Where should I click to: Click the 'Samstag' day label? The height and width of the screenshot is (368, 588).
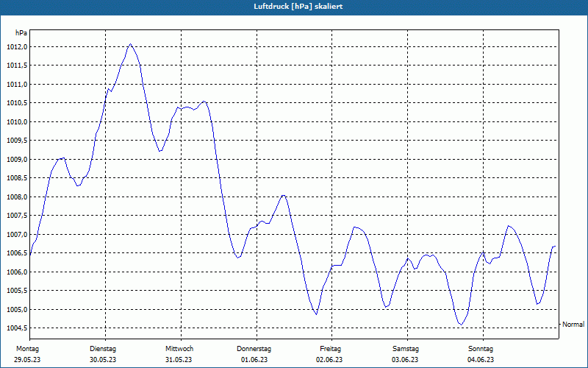406,349
